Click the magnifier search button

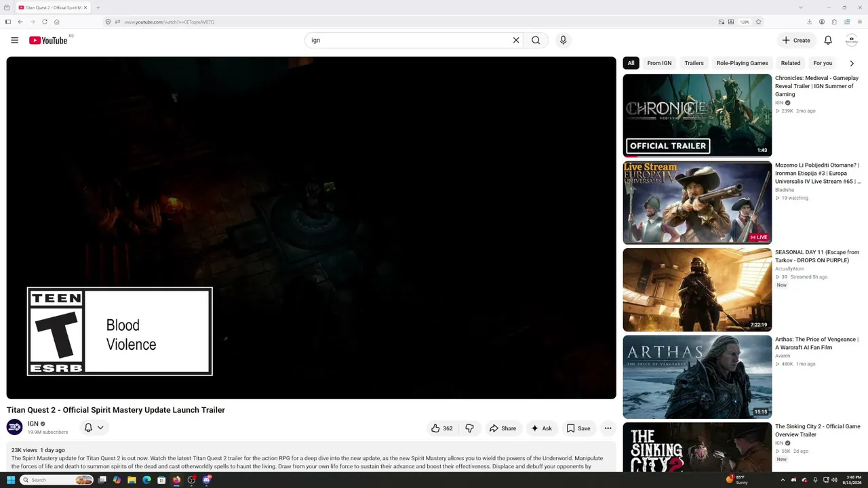(x=536, y=40)
